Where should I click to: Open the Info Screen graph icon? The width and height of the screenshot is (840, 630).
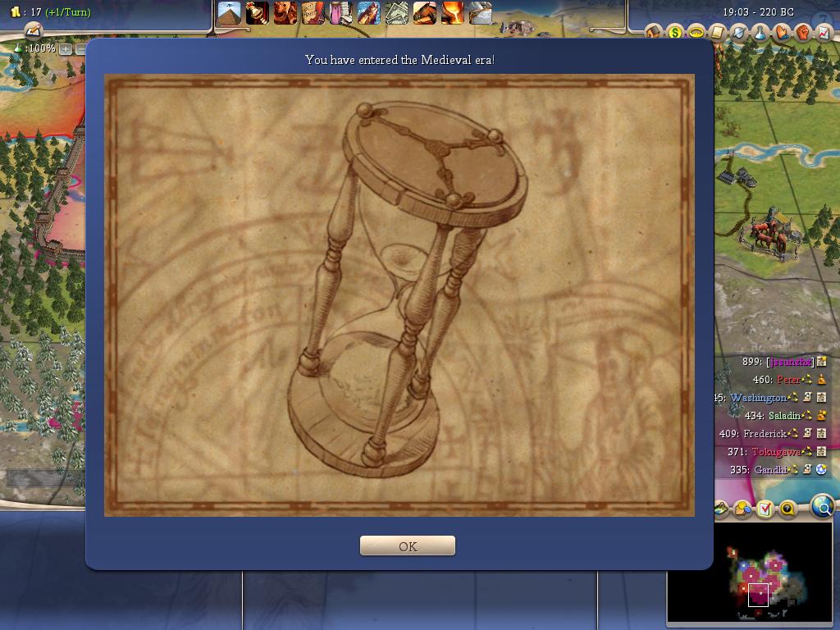point(824,33)
